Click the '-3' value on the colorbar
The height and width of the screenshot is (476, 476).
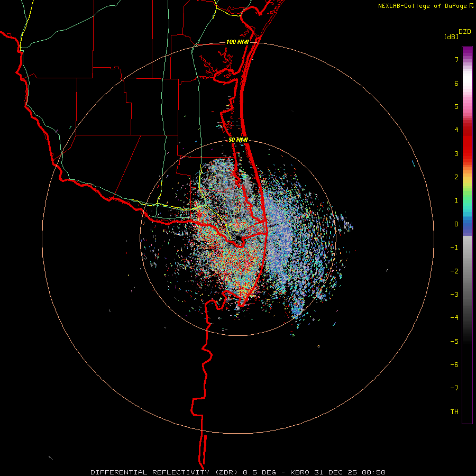[454, 295]
